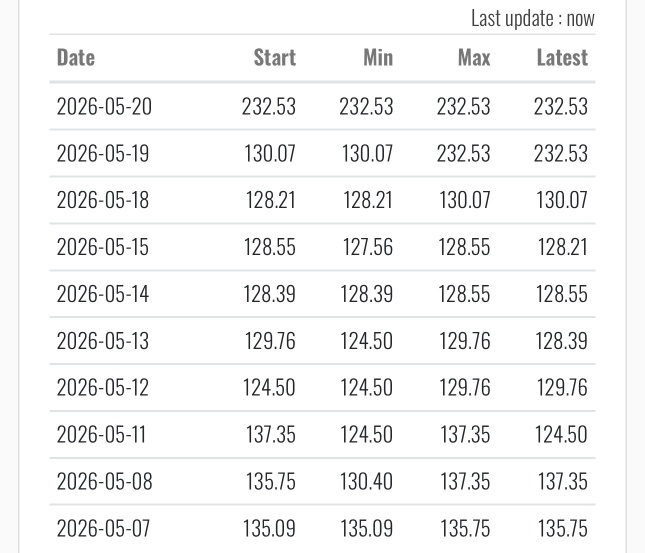Click the Max column header
645x553 pixels.
click(x=474, y=58)
